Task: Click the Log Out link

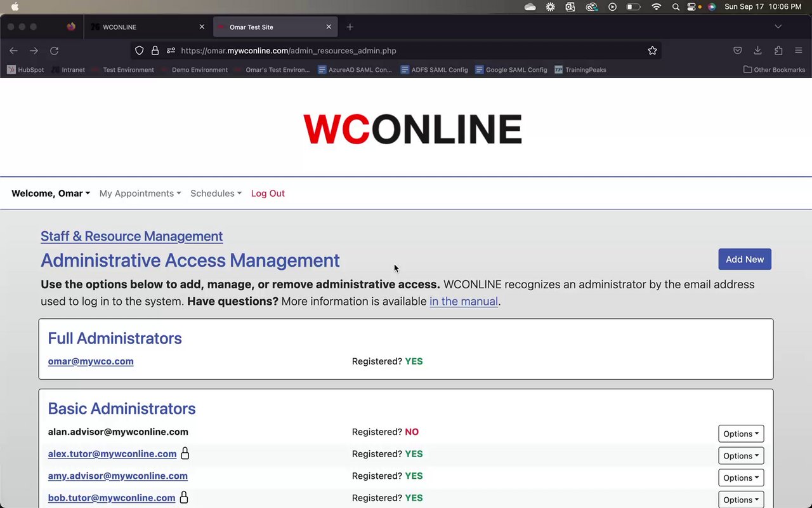Action: coord(268,194)
